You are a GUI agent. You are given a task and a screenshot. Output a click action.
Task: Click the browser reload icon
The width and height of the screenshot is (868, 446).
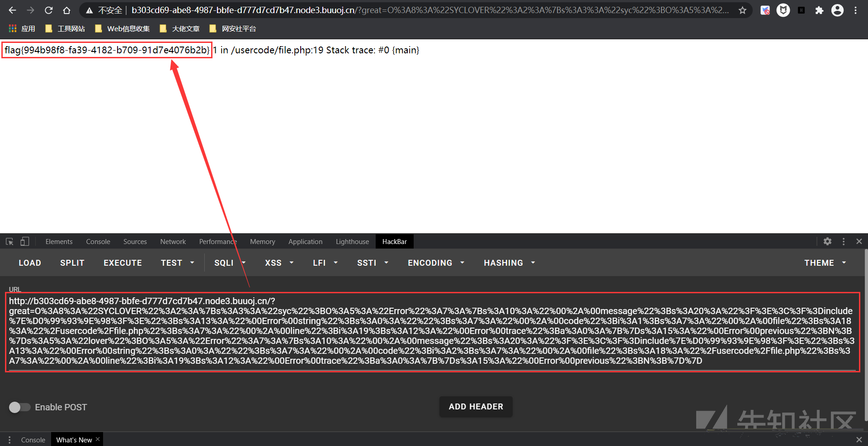[x=49, y=10]
